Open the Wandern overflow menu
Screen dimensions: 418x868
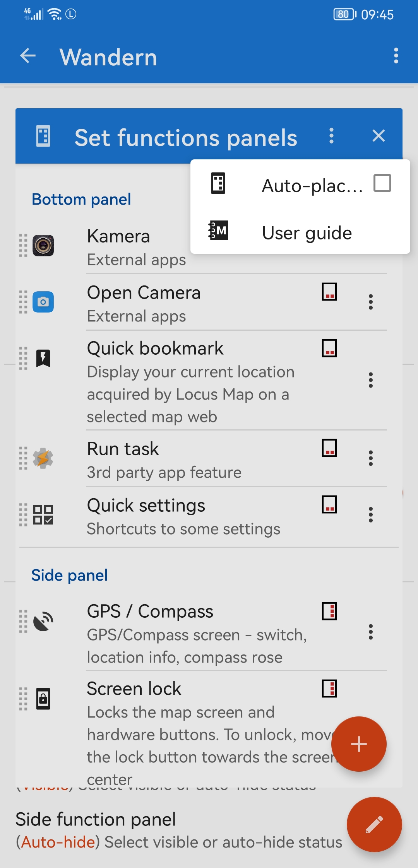[x=396, y=56]
